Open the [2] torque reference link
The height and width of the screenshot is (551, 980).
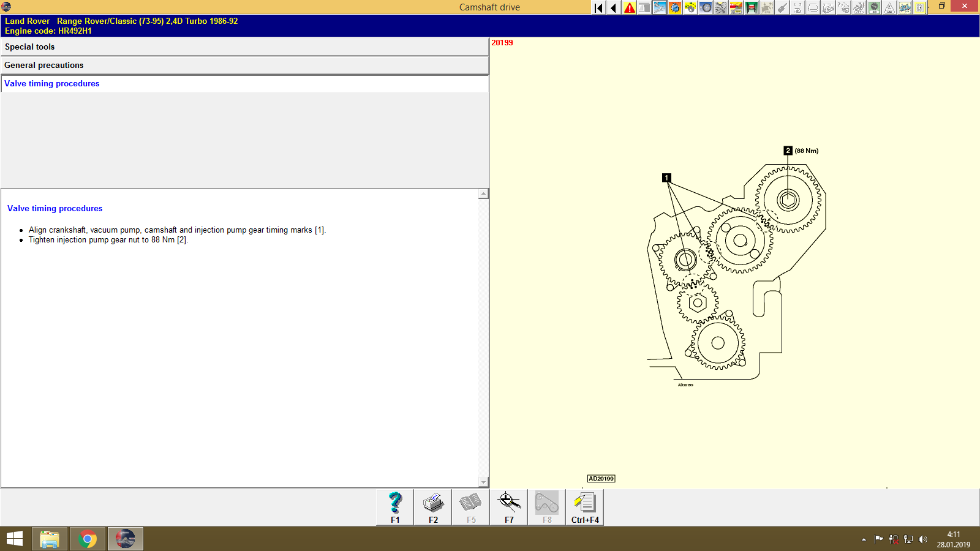(x=181, y=239)
